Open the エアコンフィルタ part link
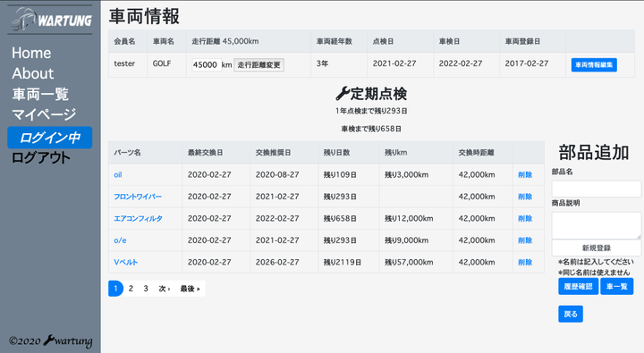644x353 pixels. pos(138,218)
